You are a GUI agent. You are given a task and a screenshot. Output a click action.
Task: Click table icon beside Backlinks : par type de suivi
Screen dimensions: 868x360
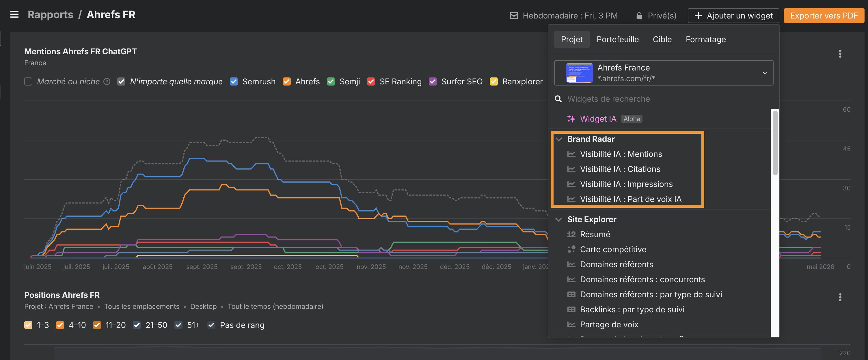(571, 309)
